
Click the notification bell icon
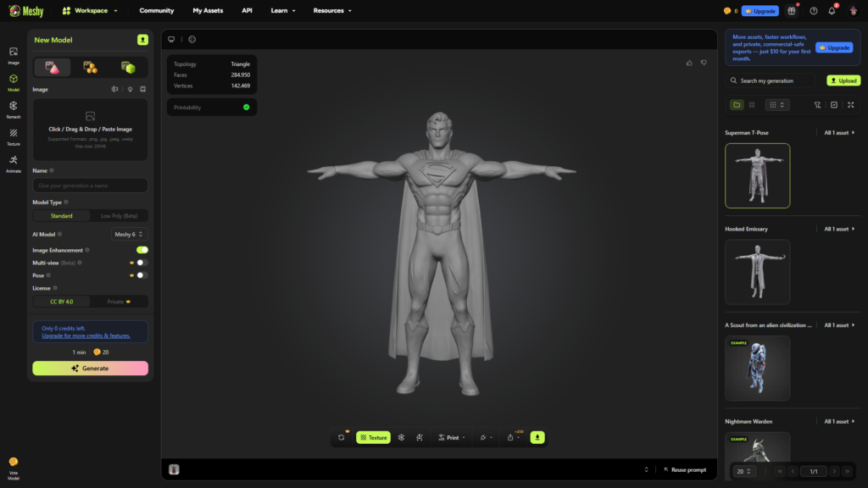pyautogui.click(x=832, y=11)
